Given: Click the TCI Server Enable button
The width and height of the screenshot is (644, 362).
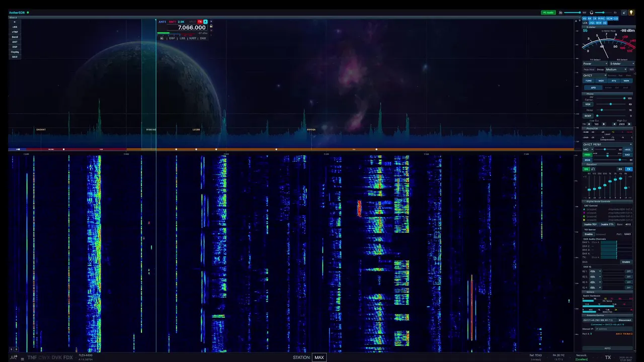Looking at the screenshot, I should click(589, 234).
